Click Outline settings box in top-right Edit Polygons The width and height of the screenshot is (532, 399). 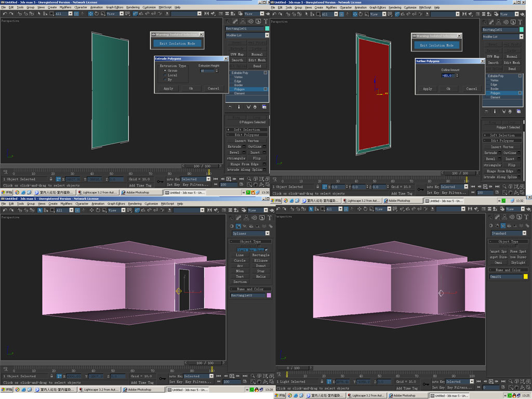tap(520, 153)
